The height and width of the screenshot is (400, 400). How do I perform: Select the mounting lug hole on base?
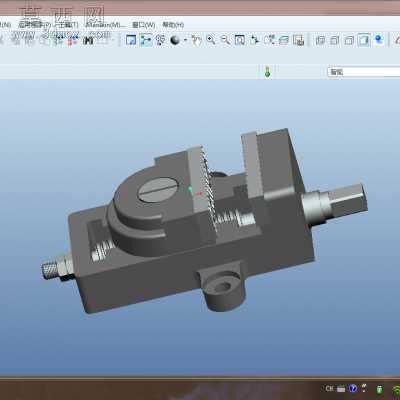tap(223, 286)
